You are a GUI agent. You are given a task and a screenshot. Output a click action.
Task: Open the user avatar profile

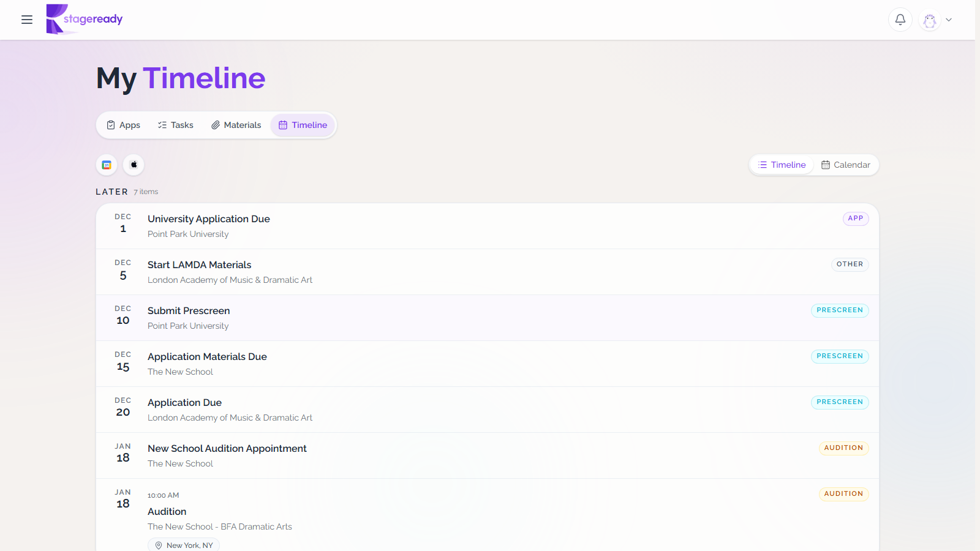[930, 20]
